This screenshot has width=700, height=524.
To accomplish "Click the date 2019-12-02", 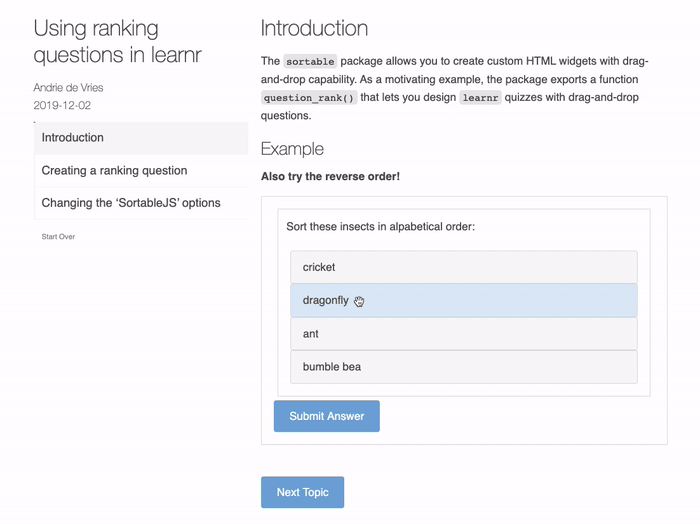I will point(62,105).
